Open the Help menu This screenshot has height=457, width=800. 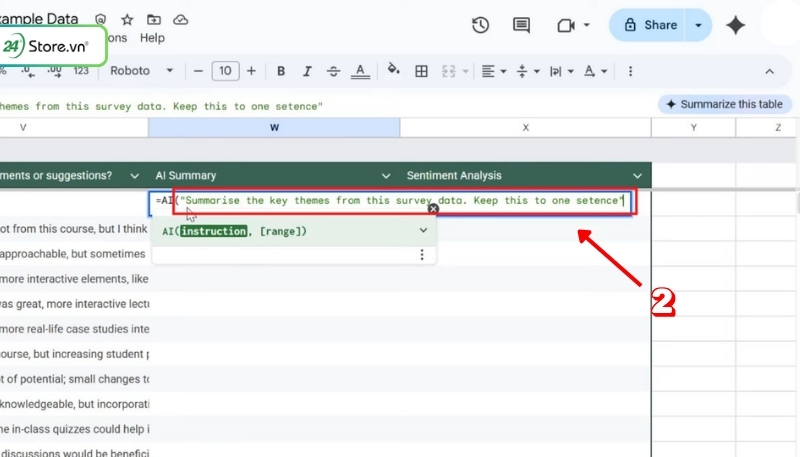pyautogui.click(x=152, y=38)
